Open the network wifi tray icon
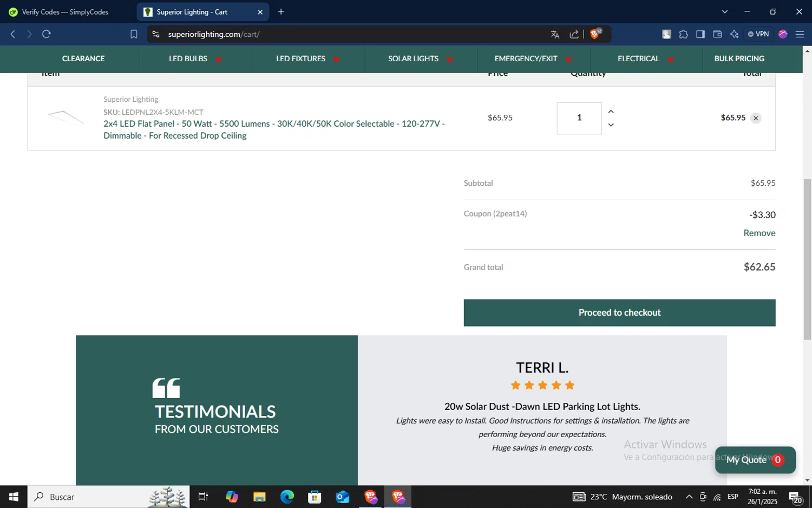Image resolution: width=812 pixels, height=508 pixels. [x=717, y=497]
